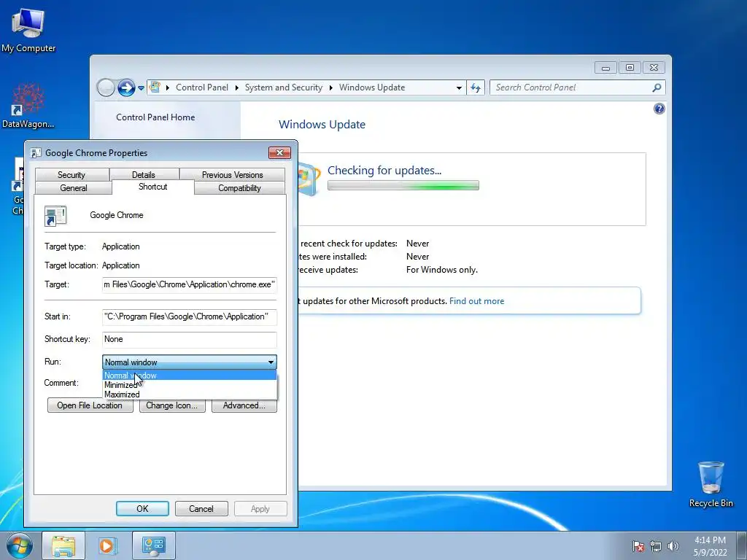Expand address bar previous locations dropdown
Screen dimensions: 747x560
pos(459,87)
